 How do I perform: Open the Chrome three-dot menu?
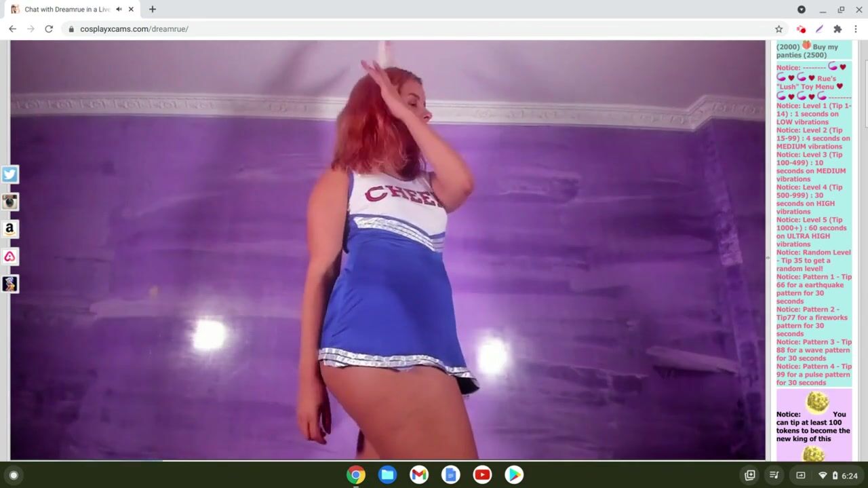[x=856, y=29]
